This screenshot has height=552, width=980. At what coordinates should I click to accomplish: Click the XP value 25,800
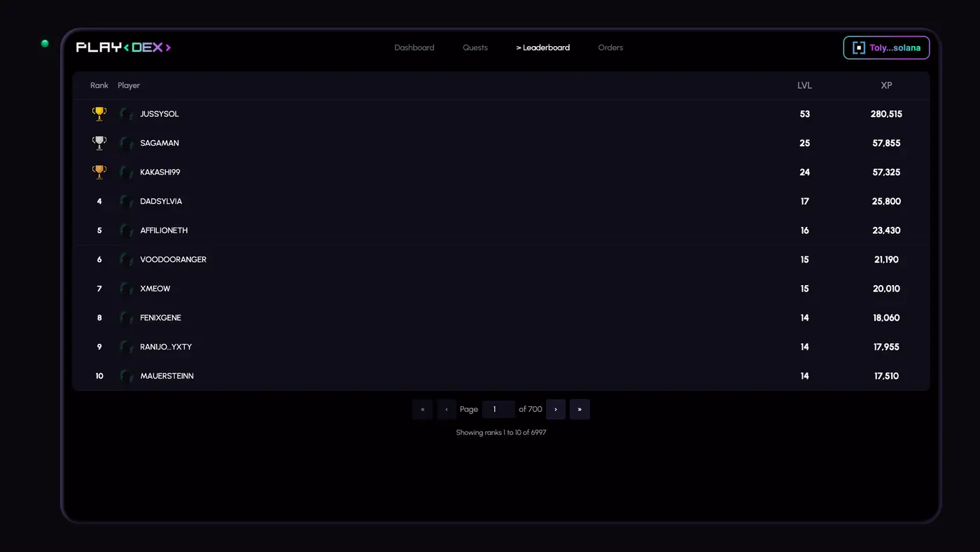(x=886, y=201)
